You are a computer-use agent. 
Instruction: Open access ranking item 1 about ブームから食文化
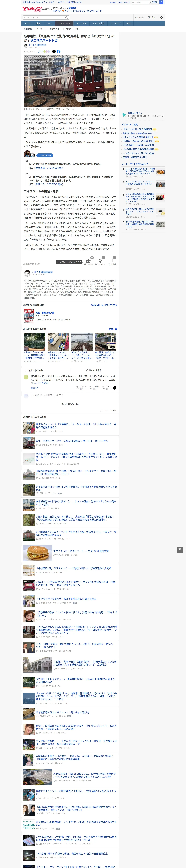[140, 171]
